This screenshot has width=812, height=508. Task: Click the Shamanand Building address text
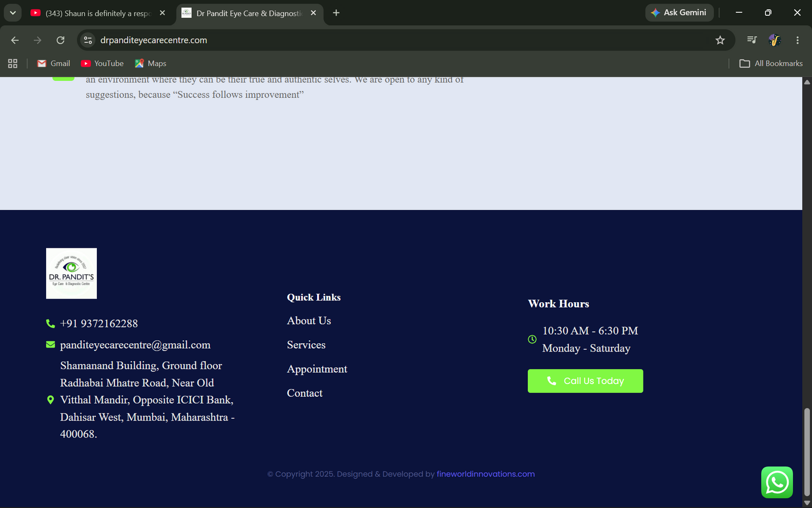pos(147,400)
